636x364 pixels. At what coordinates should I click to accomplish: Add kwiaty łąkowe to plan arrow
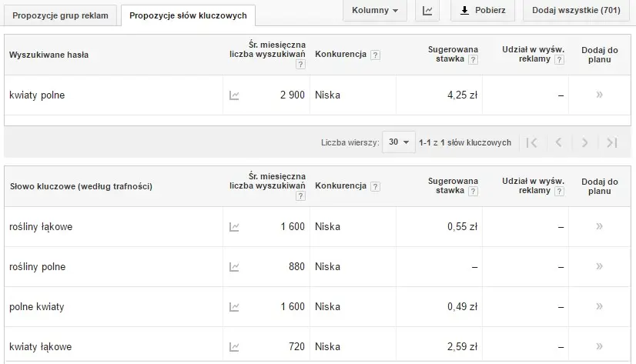[599, 346]
